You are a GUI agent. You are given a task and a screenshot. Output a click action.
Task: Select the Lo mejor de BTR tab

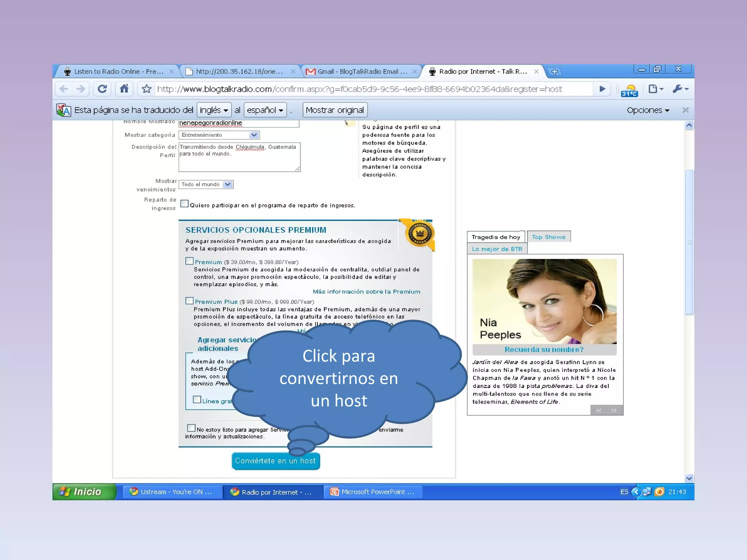[x=497, y=249]
